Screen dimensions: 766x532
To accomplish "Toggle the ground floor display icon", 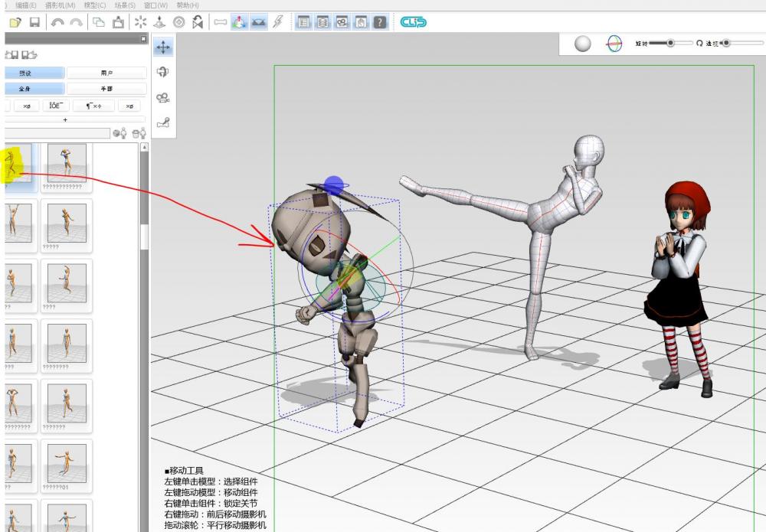I will [x=258, y=22].
